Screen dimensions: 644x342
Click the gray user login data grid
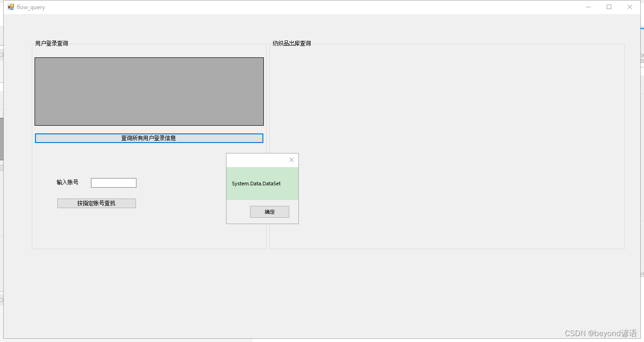click(149, 92)
